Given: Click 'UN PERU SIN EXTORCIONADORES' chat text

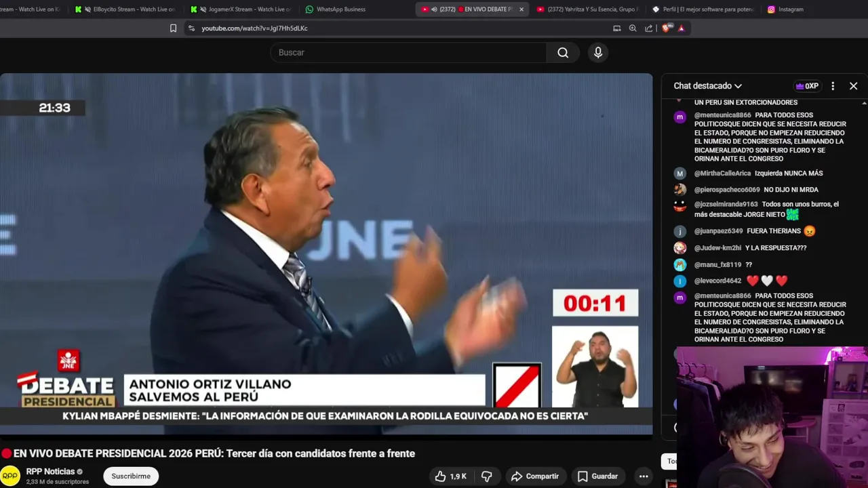Looking at the screenshot, I should point(746,102).
